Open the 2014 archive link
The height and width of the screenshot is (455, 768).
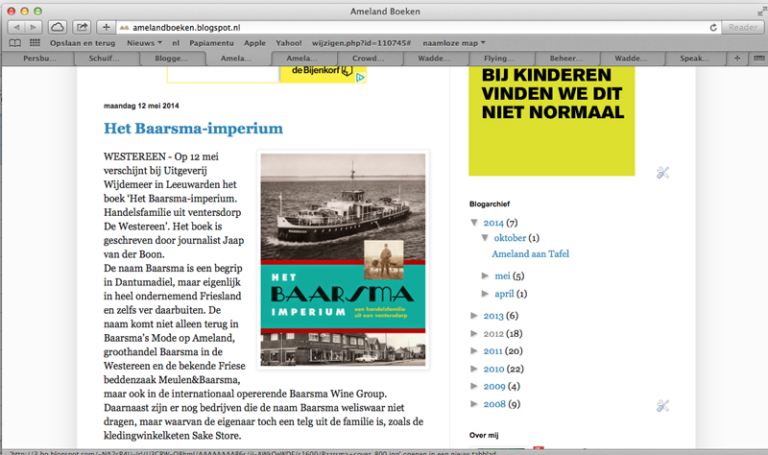point(493,223)
